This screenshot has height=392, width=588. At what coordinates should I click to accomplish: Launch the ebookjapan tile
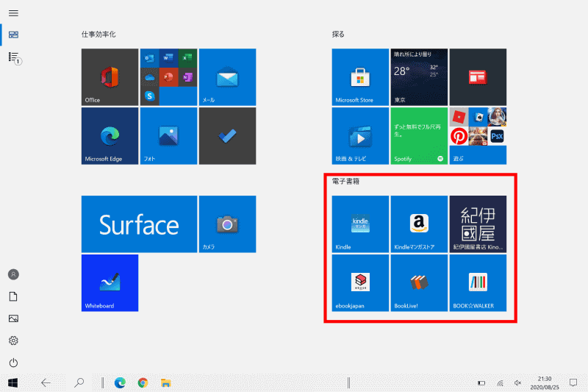[360, 283]
